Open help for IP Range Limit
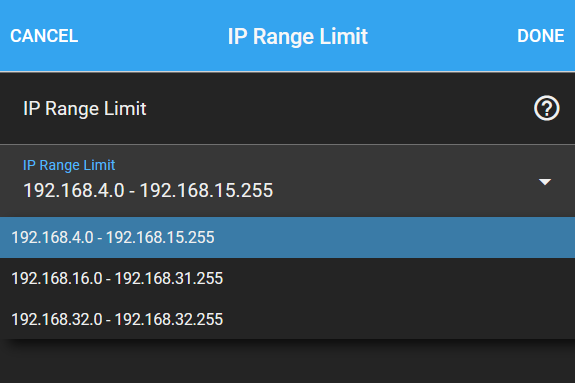575x383 pixels. pyautogui.click(x=546, y=108)
